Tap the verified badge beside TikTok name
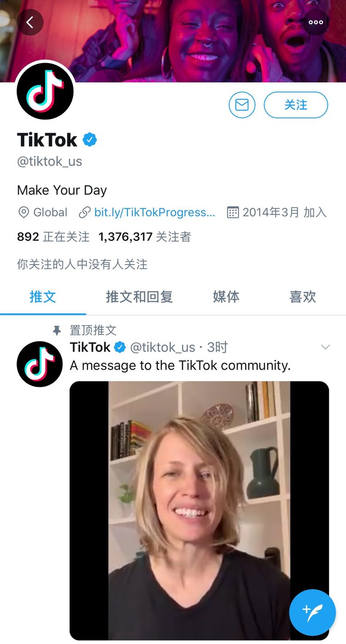 90,140
